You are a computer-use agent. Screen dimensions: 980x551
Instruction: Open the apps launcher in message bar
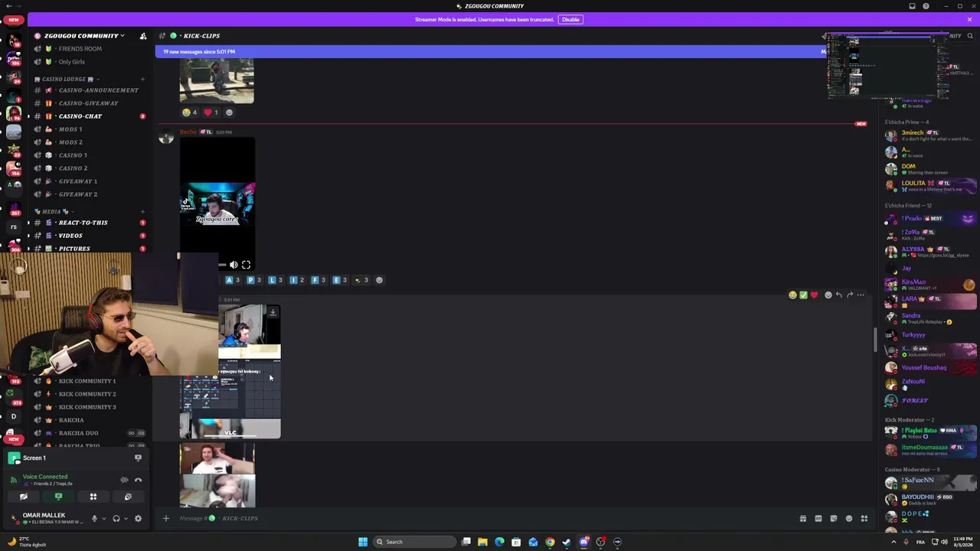[x=864, y=518]
